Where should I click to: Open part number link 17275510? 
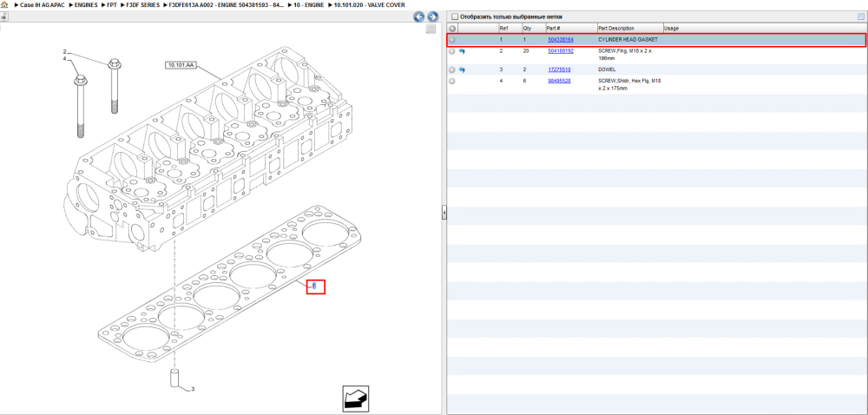(558, 69)
